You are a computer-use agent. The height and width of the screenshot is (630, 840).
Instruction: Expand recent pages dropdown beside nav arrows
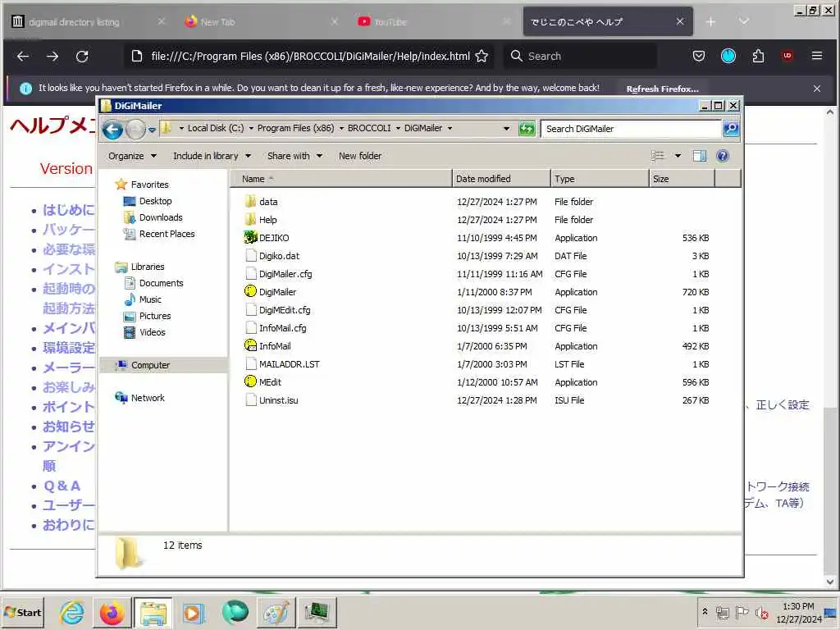tap(152, 130)
